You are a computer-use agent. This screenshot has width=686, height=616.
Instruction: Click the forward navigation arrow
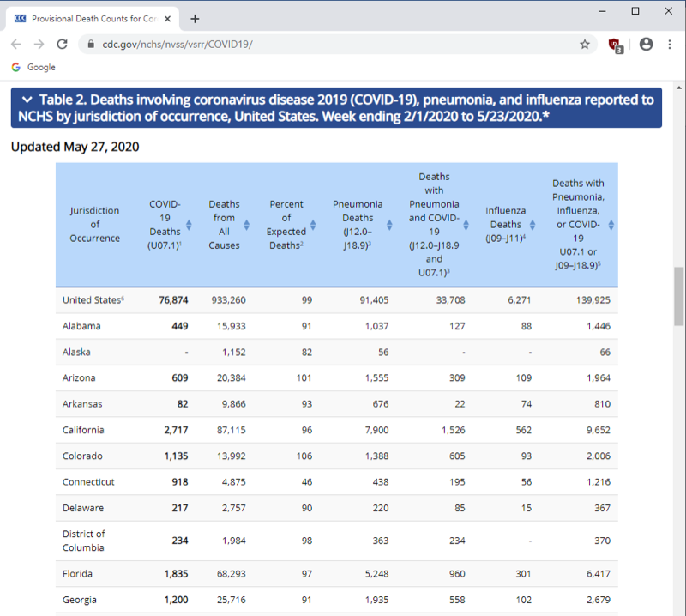[38, 44]
